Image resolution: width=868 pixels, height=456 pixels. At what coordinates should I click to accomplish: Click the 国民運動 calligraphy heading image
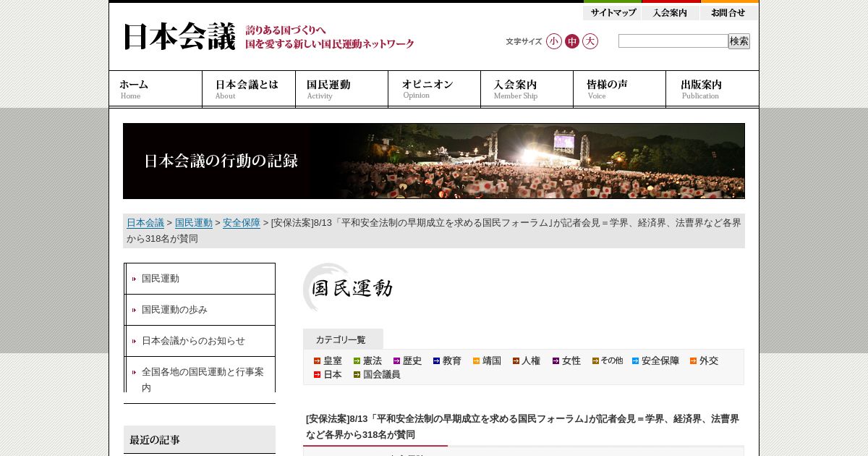coord(348,287)
